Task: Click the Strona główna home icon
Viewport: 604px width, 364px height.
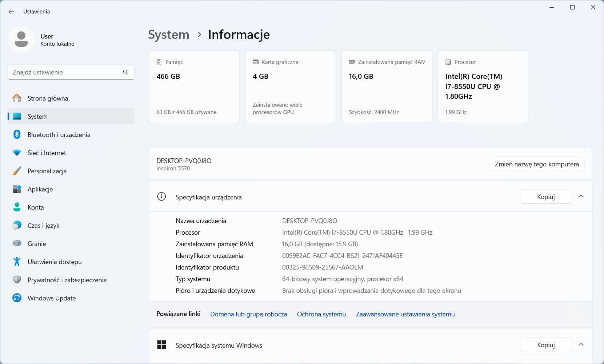Action: (x=17, y=98)
